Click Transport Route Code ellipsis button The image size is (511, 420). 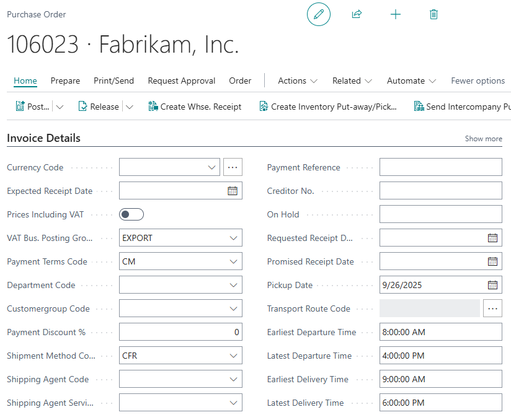(x=492, y=308)
